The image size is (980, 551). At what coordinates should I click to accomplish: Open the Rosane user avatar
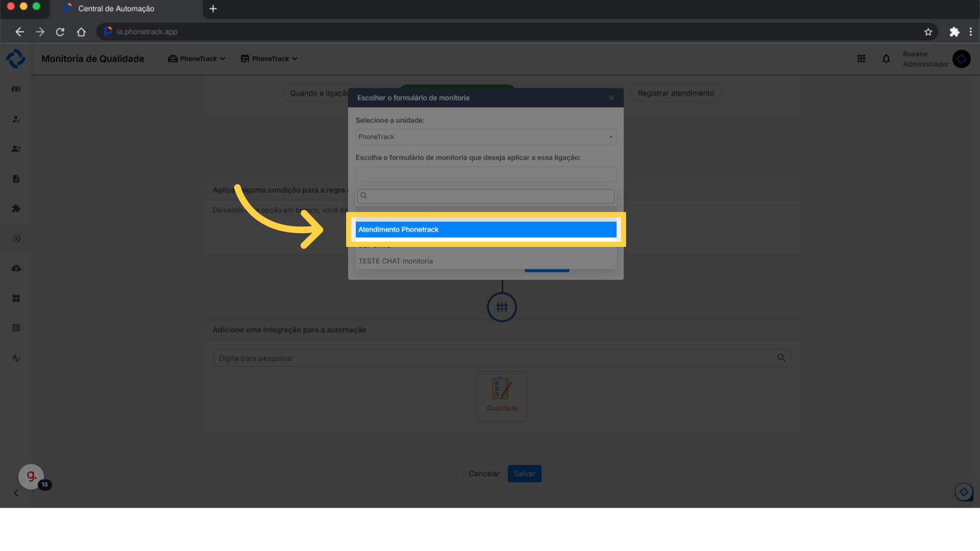click(x=962, y=59)
